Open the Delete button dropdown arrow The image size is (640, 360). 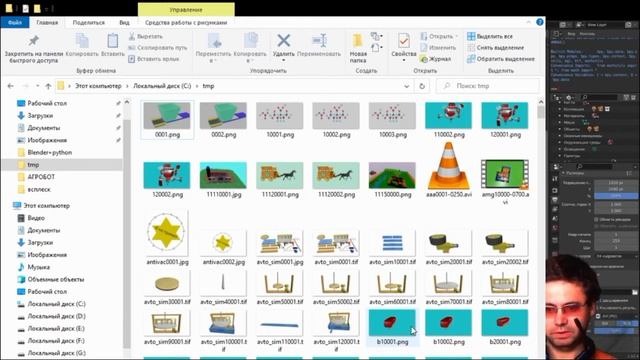[283, 61]
